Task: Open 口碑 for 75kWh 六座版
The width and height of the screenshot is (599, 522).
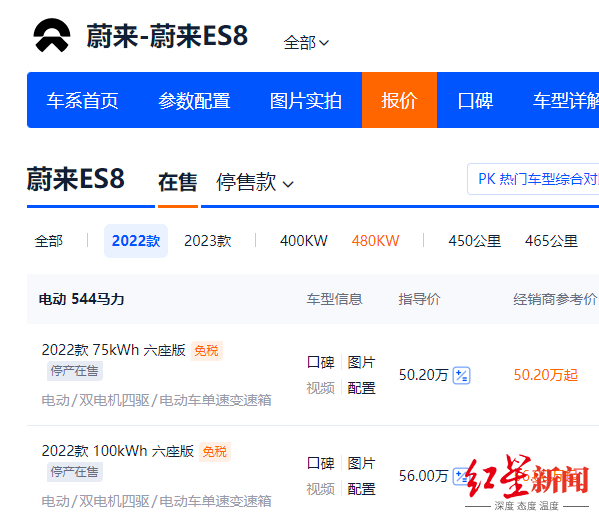Action: [321, 362]
